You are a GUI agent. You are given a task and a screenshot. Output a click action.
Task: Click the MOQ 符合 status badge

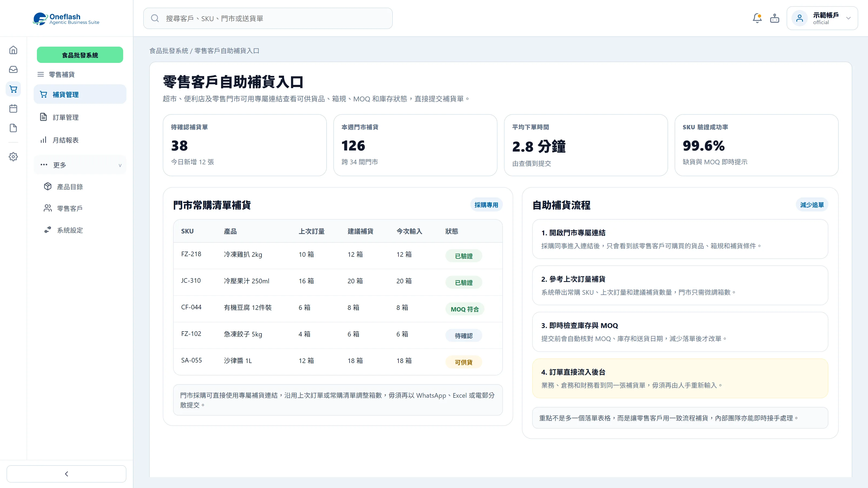tap(465, 309)
